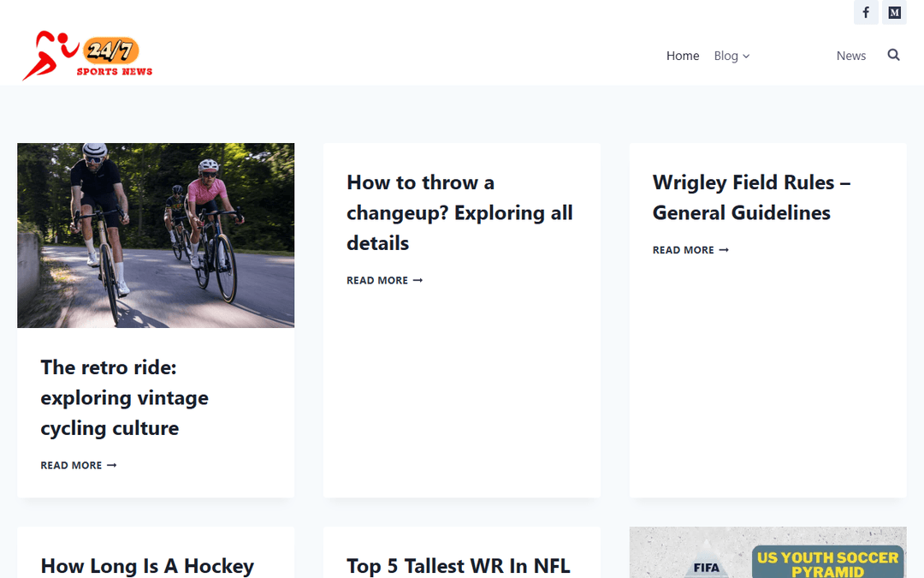Open the US Youth Soccer Pyramid thumbnail

767,552
